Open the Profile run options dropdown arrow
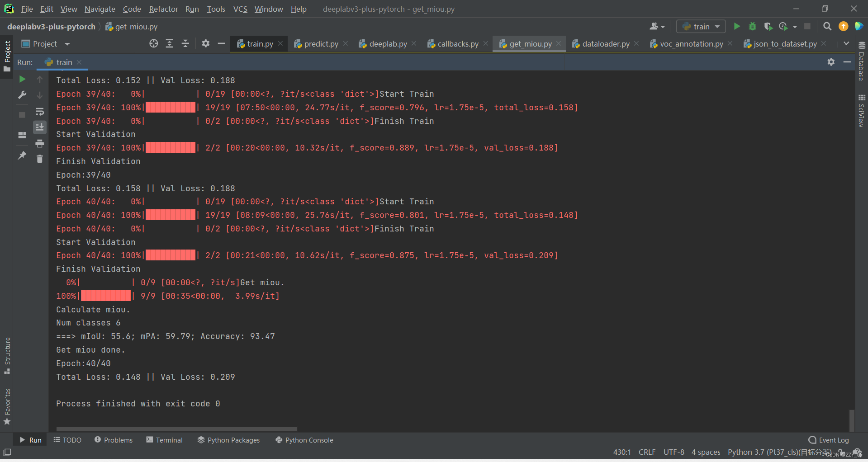This screenshot has width=868, height=462. point(795,27)
